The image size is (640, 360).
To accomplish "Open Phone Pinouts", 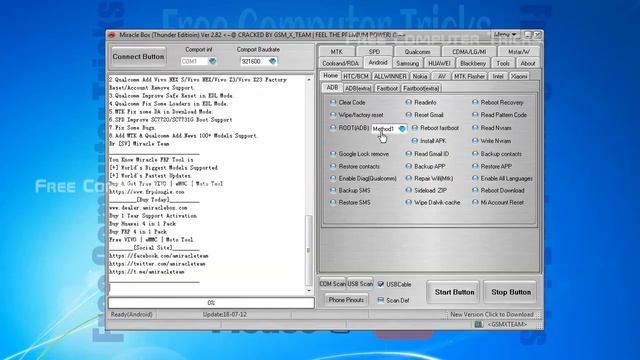I will click(346, 300).
